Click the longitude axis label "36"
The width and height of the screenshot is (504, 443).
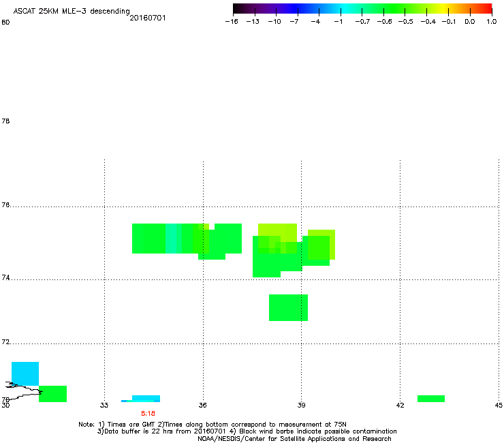click(x=202, y=405)
